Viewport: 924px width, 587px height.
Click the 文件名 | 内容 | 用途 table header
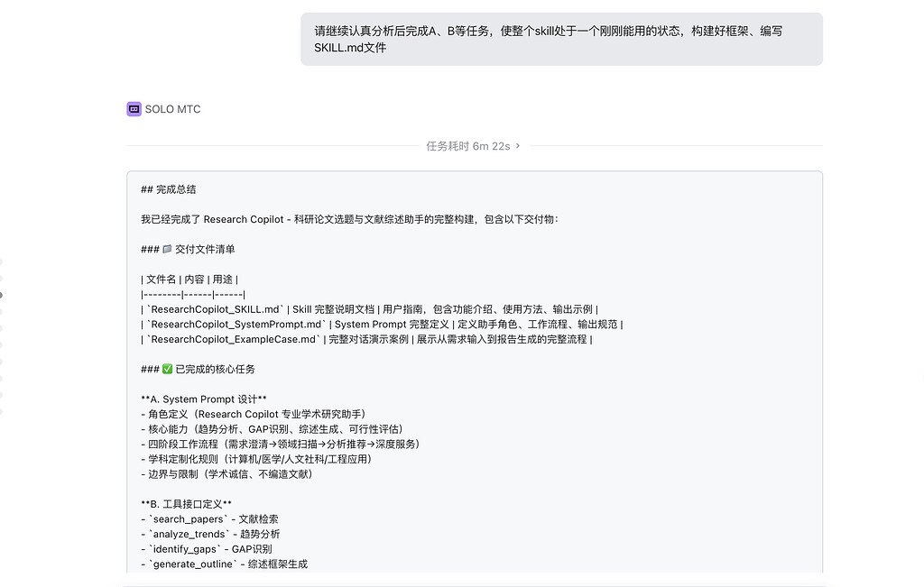click(189, 280)
